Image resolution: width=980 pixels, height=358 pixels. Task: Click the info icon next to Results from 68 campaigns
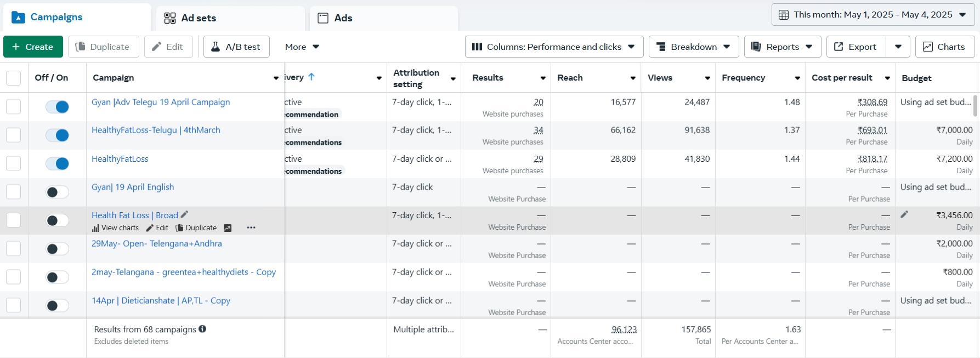202,329
